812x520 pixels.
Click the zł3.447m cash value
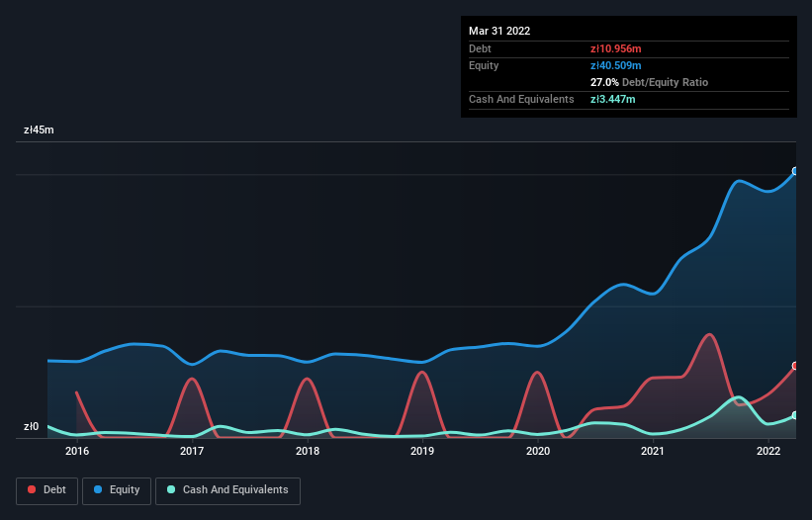[x=612, y=99]
